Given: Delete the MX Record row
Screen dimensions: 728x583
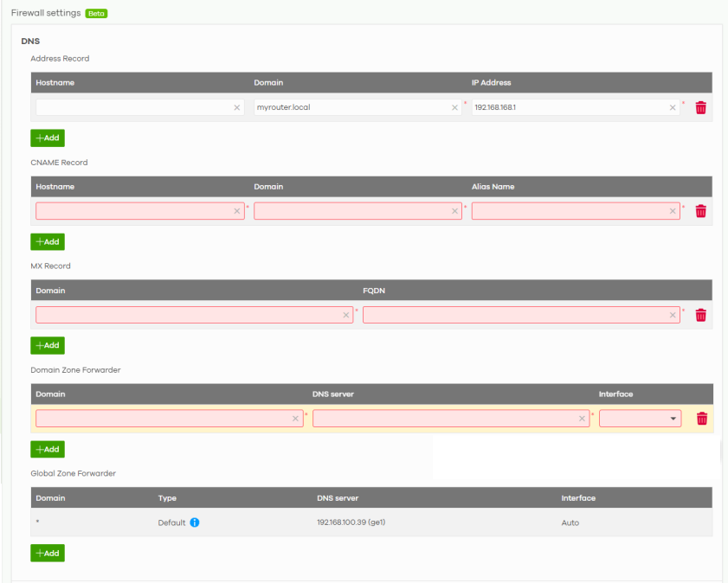Looking at the screenshot, I should (701, 316).
